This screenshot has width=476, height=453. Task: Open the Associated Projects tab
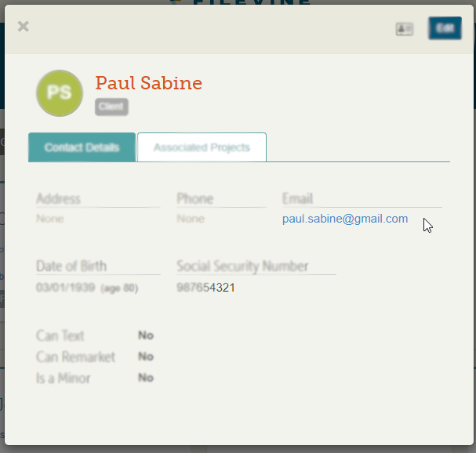[202, 147]
